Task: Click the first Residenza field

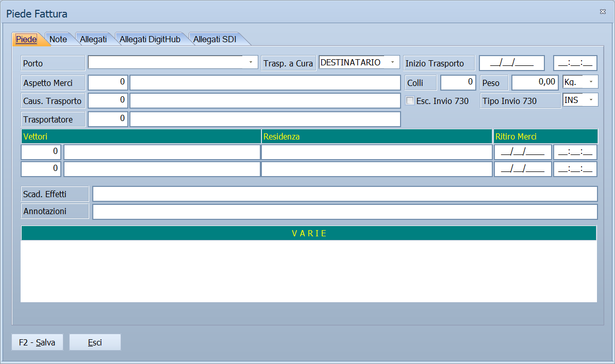Action: pos(376,152)
